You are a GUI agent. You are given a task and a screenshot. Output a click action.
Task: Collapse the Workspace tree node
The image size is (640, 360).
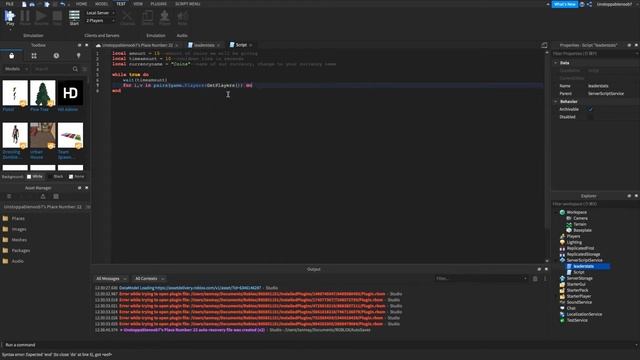[556, 212]
